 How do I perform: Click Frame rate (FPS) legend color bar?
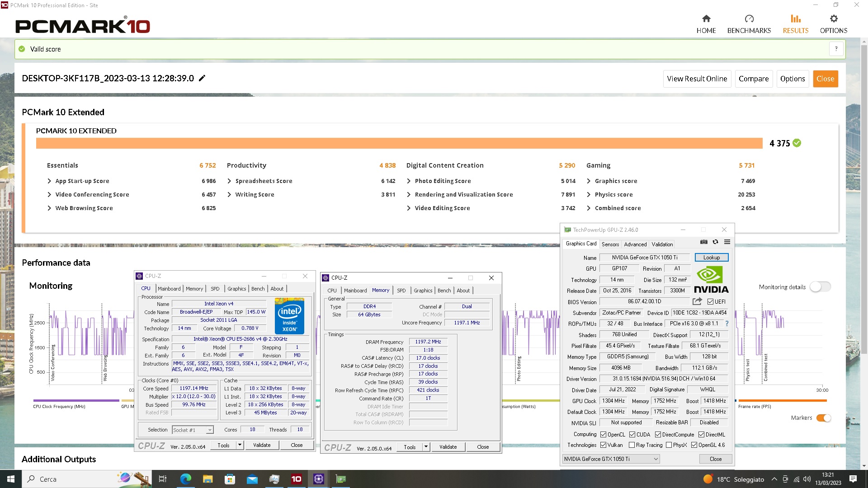[x=782, y=400]
